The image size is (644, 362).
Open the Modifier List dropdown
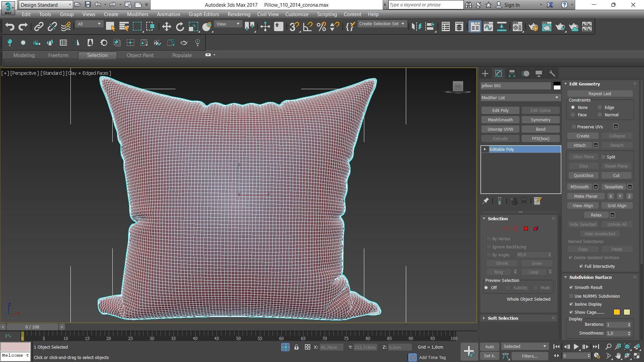(x=520, y=98)
